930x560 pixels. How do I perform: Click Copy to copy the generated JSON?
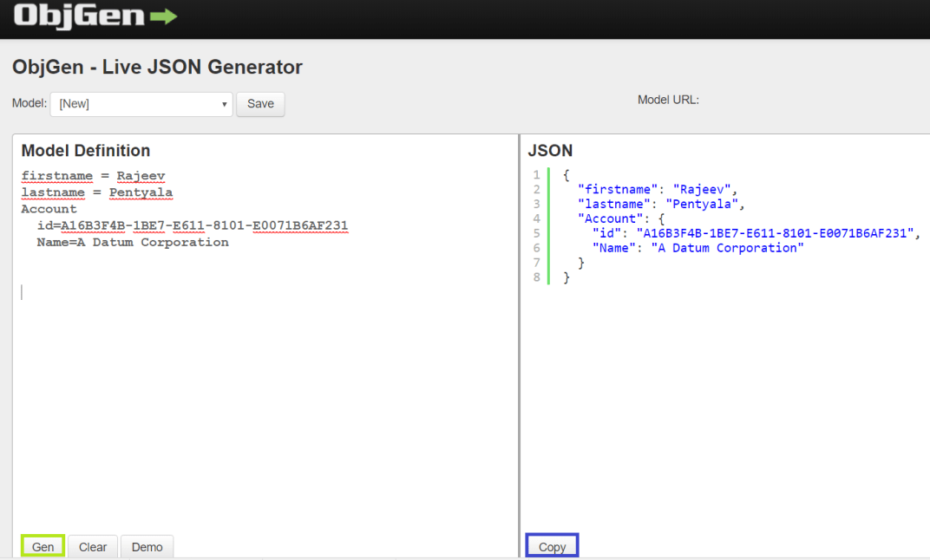(552, 545)
